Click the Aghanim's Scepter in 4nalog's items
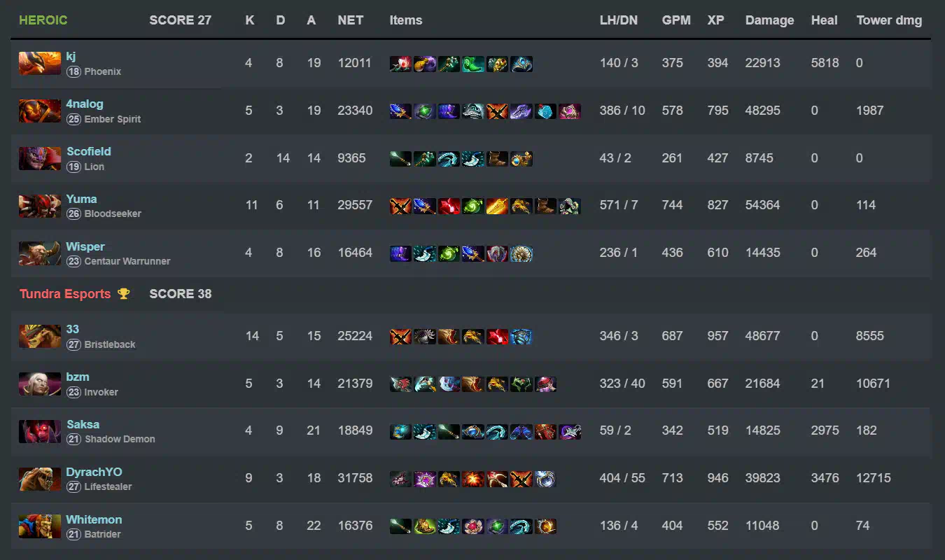The height and width of the screenshot is (560, 945). click(x=400, y=111)
